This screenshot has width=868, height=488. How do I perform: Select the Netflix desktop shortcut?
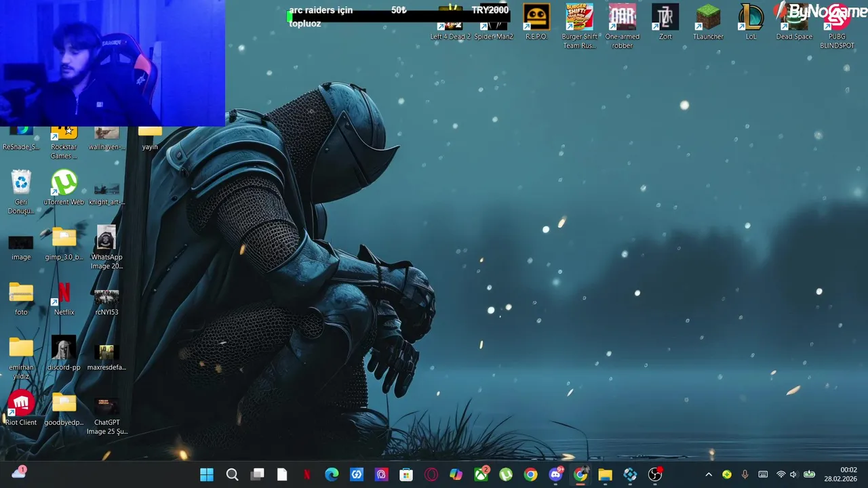click(x=64, y=298)
